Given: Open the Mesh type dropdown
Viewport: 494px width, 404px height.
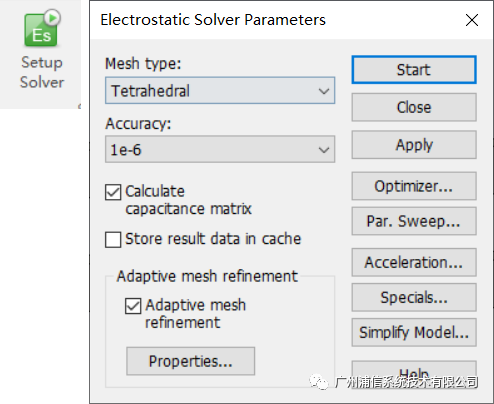Looking at the screenshot, I should click(x=220, y=91).
